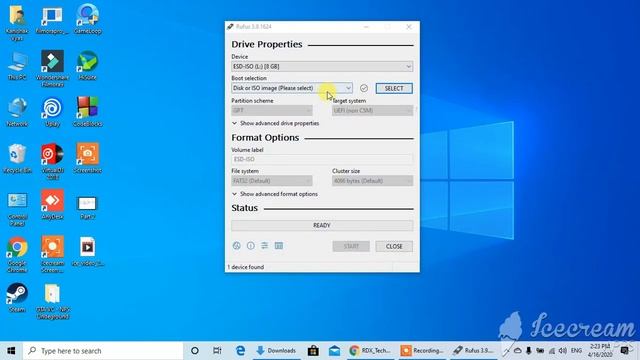Launch Uplay from the desktop
Viewport: 640px width, 360px height.
tap(53, 112)
